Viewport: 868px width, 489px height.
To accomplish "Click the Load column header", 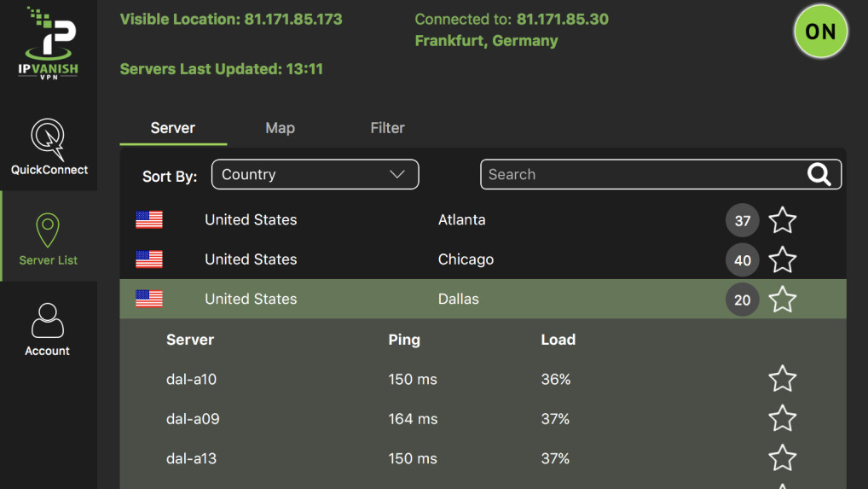I will click(x=558, y=340).
